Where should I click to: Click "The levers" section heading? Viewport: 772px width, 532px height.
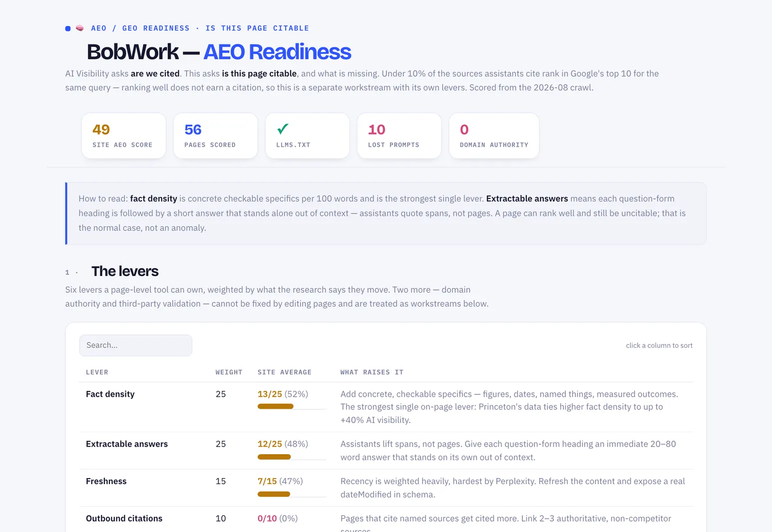point(125,271)
